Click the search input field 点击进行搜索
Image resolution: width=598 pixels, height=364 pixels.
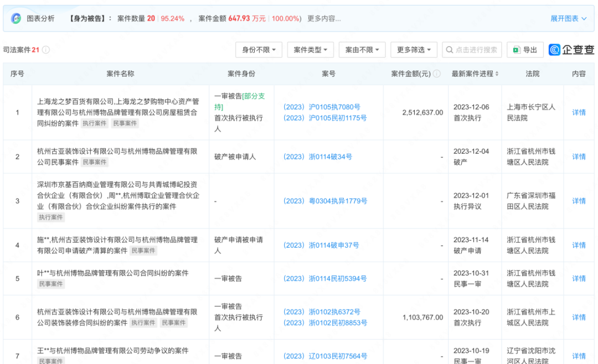point(476,50)
